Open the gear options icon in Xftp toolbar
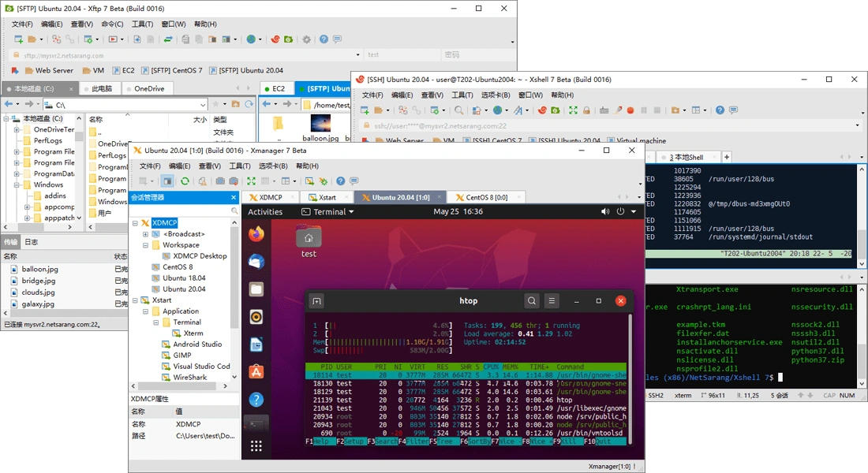This screenshot has height=473, width=868. [x=307, y=39]
